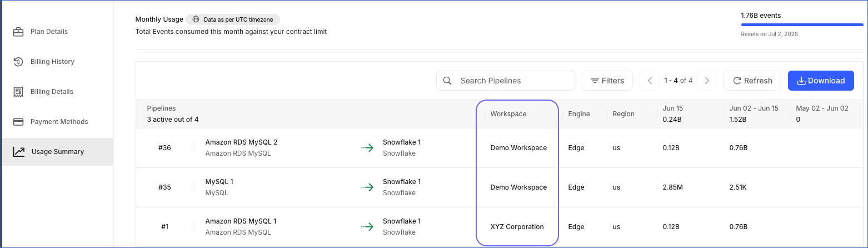The image size is (868, 248).
Task: Click the Search Pipelines input field
Action: pyautogui.click(x=506, y=81)
